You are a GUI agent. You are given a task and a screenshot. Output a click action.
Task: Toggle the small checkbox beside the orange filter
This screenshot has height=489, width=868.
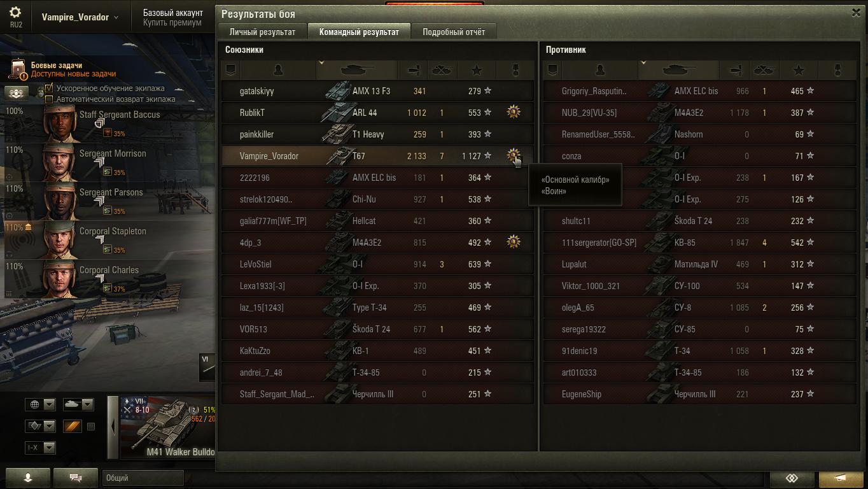[x=90, y=426]
